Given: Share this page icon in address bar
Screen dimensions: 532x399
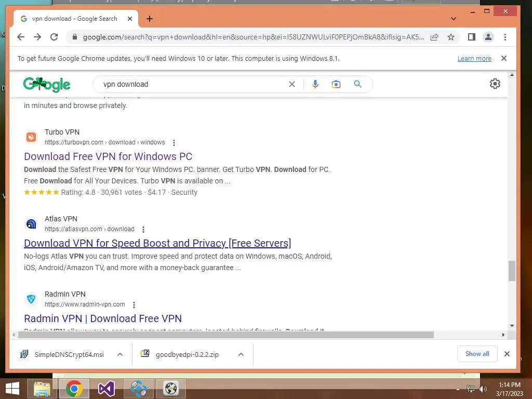Looking at the screenshot, I should pyautogui.click(x=434, y=37).
